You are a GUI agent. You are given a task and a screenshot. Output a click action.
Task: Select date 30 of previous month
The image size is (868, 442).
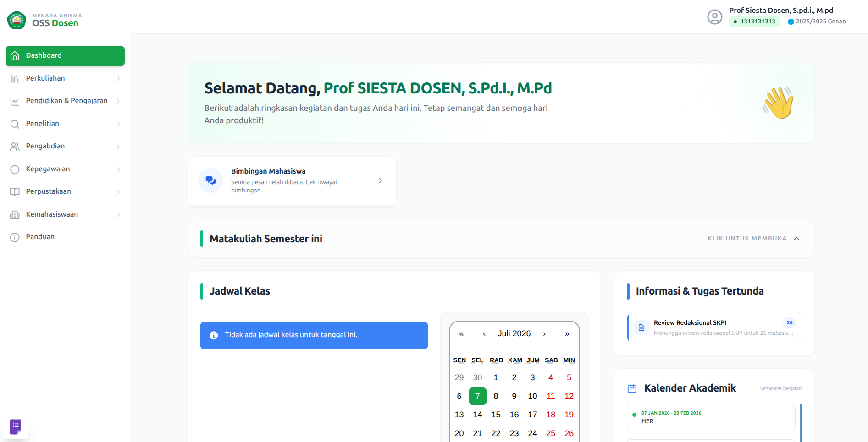[477, 377]
